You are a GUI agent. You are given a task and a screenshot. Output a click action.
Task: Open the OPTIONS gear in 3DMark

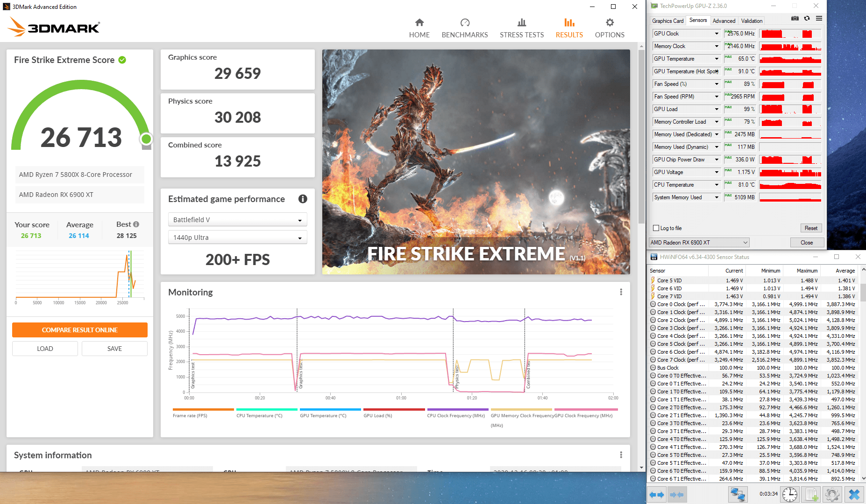(x=610, y=28)
